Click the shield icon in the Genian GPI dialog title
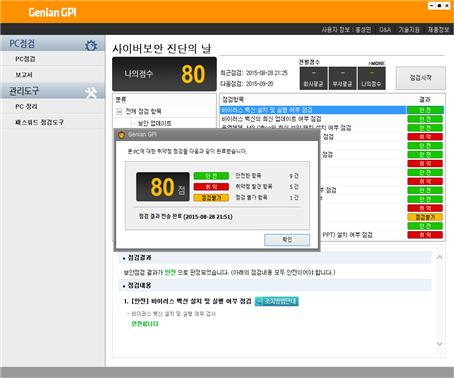Image resolution: width=454 pixels, height=378 pixels. pyautogui.click(x=122, y=135)
